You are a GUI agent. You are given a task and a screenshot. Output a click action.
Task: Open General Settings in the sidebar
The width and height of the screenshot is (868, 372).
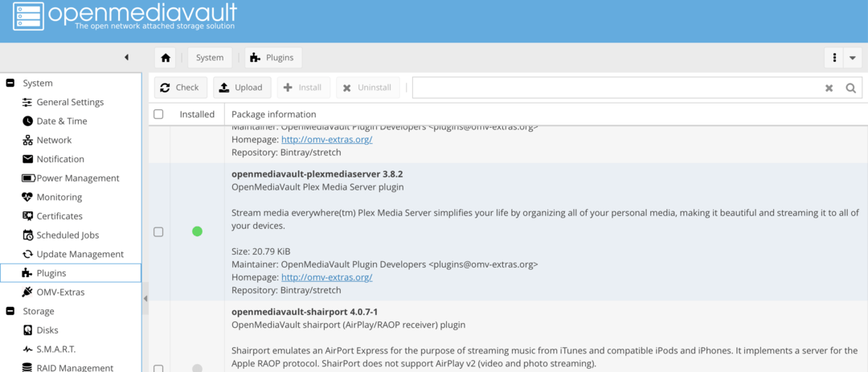(x=71, y=102)
